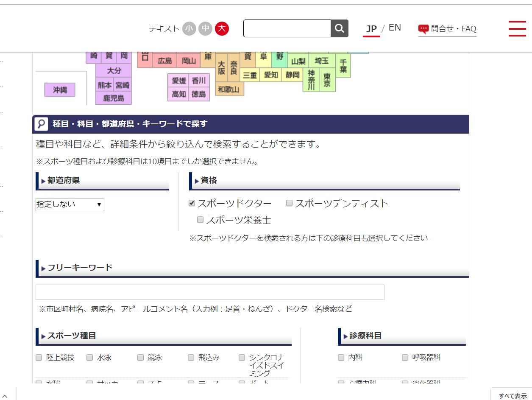Click the 都道府県 section heading
The image size is (532, 400).
click(x=64, y=181)
